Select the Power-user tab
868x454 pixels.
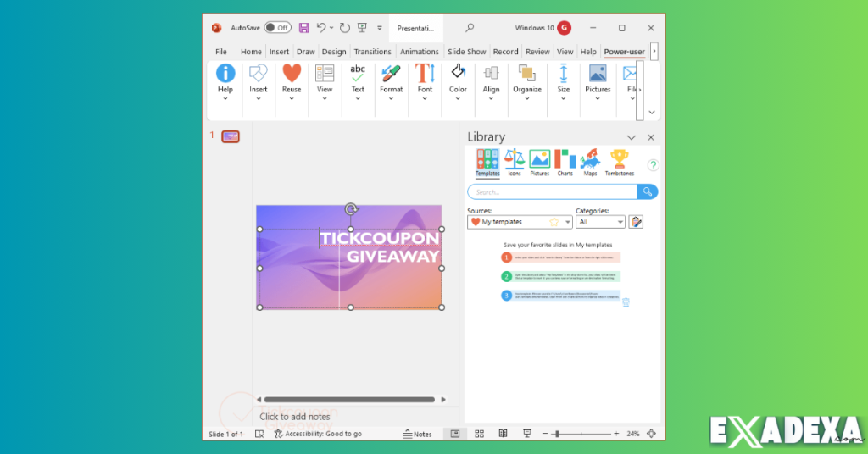pos(624,52)
